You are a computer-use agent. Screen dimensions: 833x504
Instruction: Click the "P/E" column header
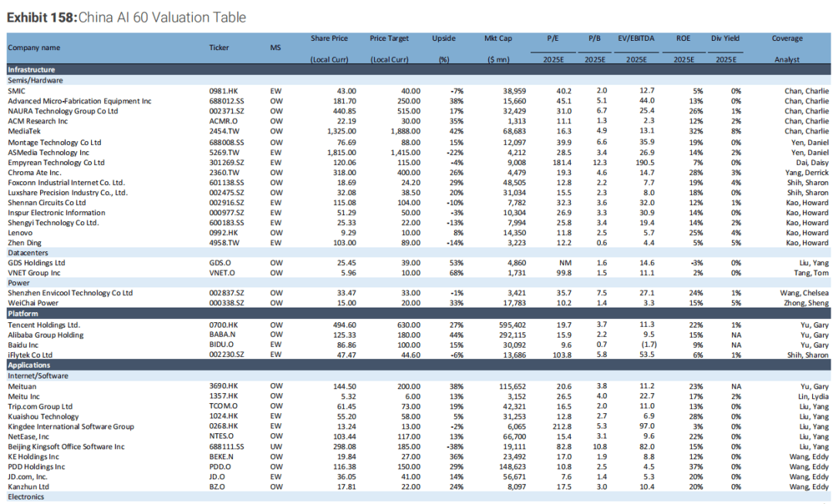click(553, 39)
